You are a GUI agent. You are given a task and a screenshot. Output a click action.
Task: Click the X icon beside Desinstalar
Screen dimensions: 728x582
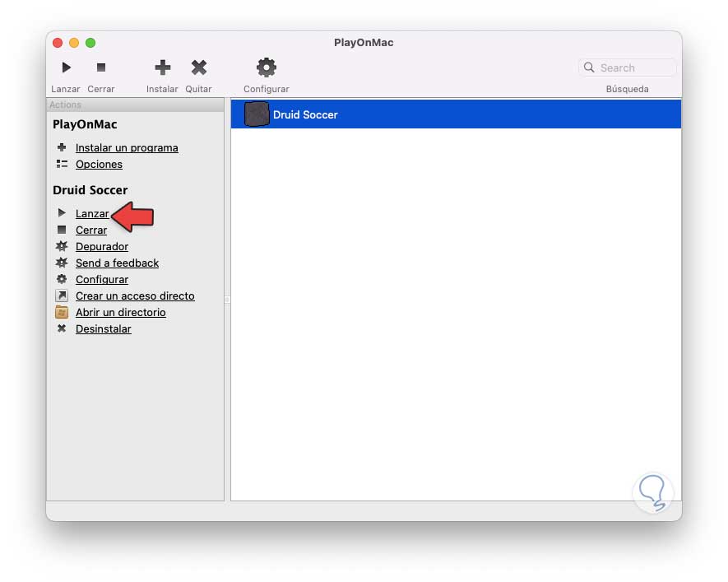[x=62, y=328]
